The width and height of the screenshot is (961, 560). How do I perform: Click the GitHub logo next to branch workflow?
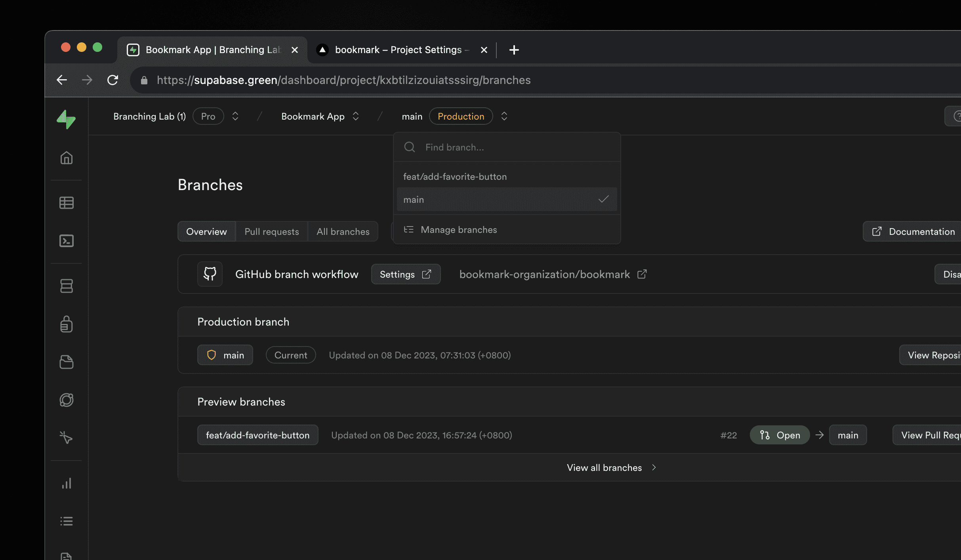tap(210, 274)
